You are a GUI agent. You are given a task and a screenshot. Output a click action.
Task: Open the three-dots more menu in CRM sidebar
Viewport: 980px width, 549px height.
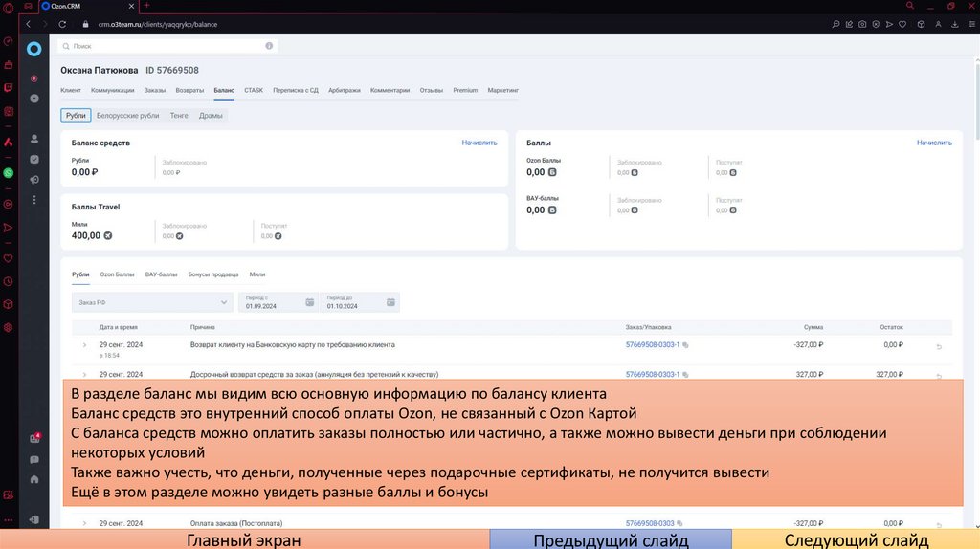[34, 200]
